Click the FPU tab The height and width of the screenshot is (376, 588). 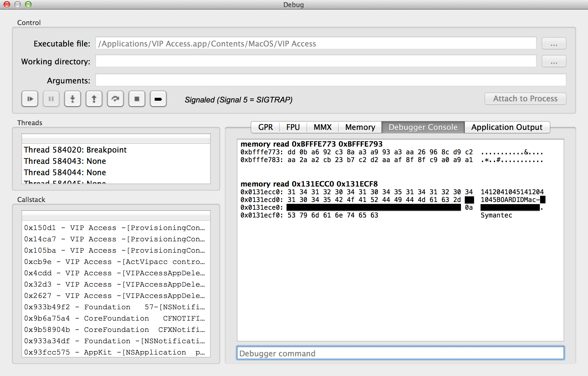click(293, 127)
